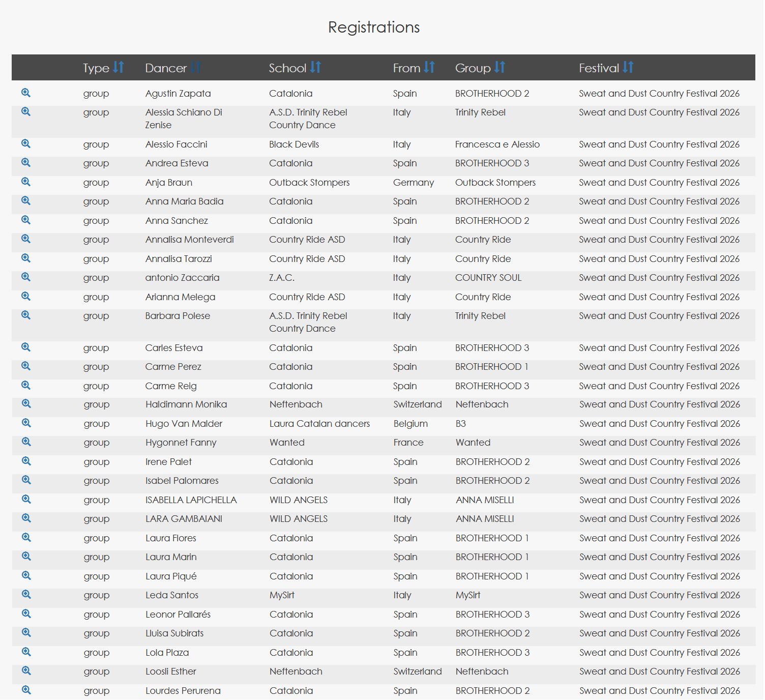Sort by Festival column arrows

click(628, 67)
